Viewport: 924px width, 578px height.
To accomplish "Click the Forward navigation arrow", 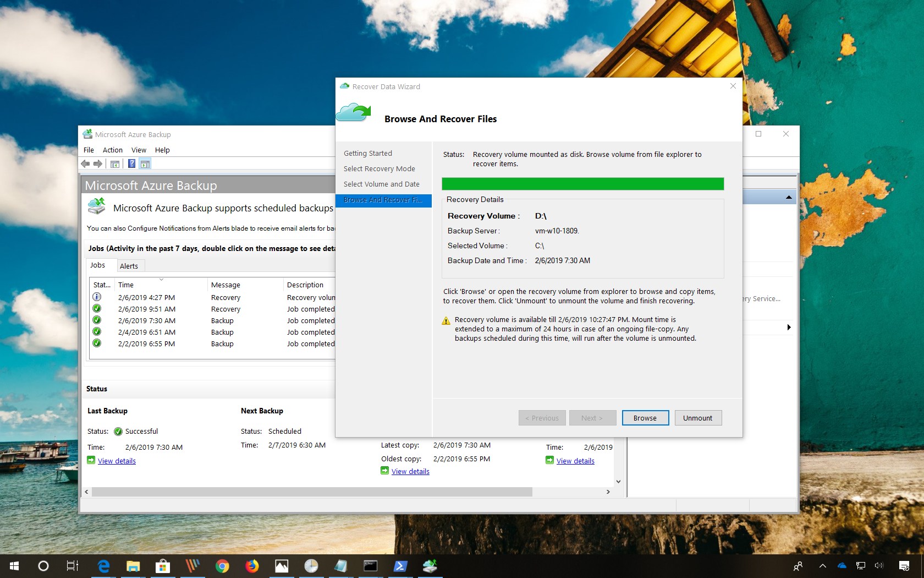I will pyautogui.click(x=98, y=163).
